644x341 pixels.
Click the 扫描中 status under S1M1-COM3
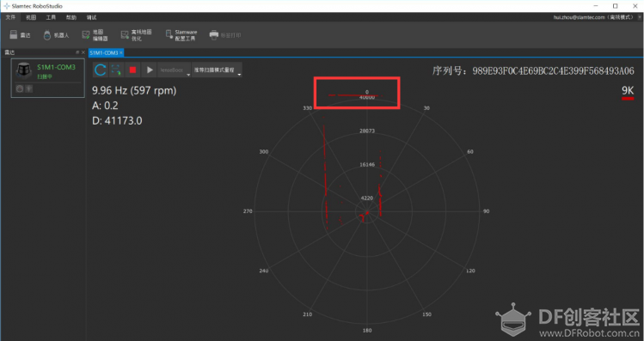[x=45, y=76]
